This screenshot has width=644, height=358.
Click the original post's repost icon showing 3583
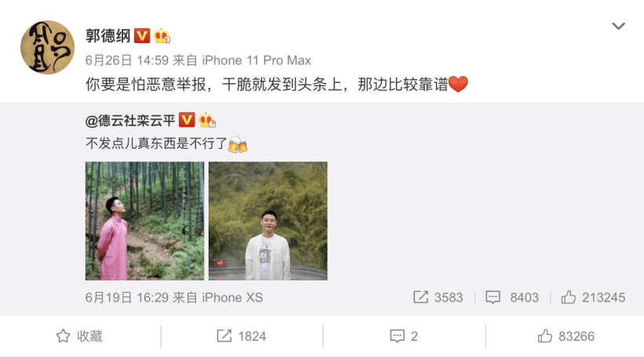(438, 298)
